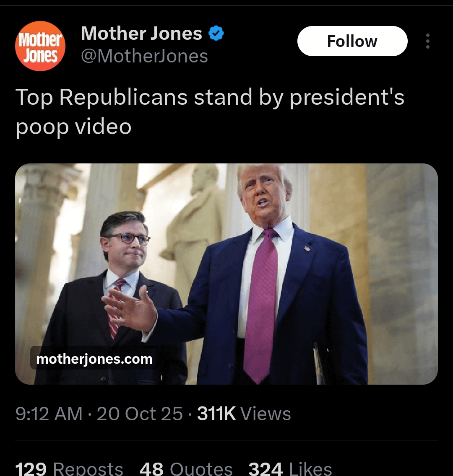453x476 pixels.
Task: Click the 9:12 AM timestamp
Action: 49,414
